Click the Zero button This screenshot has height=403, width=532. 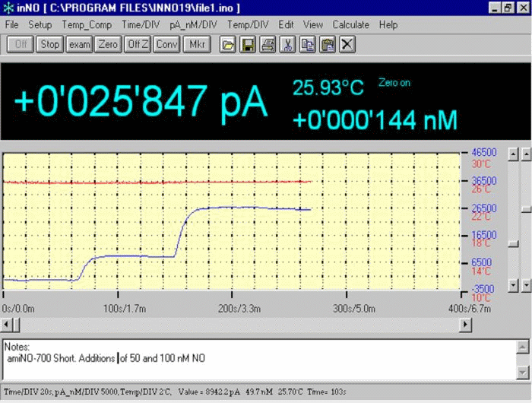[x=108, y=44]
